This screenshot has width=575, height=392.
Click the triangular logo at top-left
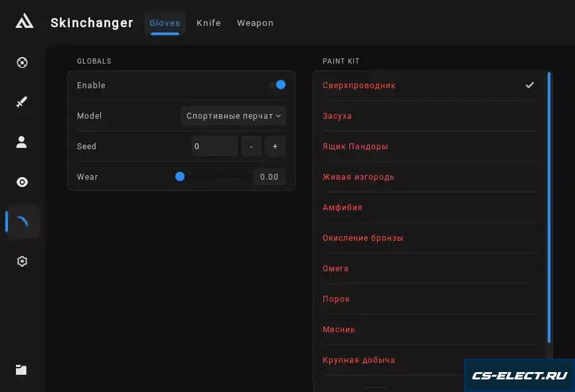pyautogui.click(x=25, y=21)
